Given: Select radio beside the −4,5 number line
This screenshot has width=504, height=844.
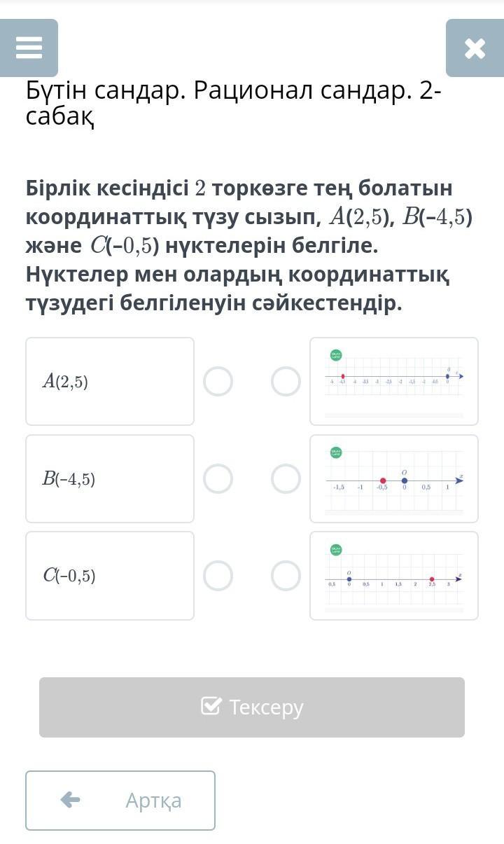Looking at the screenshot, I should (286, 382).
